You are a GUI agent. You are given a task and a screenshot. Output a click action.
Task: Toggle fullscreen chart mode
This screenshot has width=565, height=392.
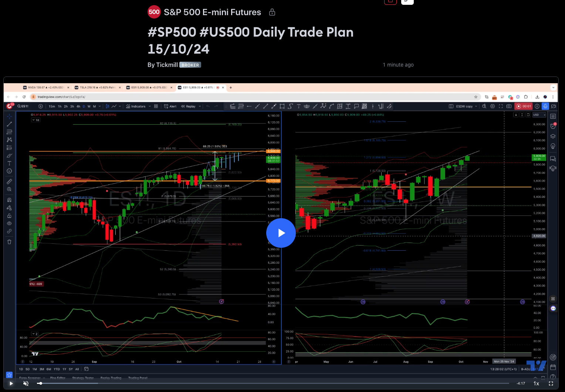[501, 106]
